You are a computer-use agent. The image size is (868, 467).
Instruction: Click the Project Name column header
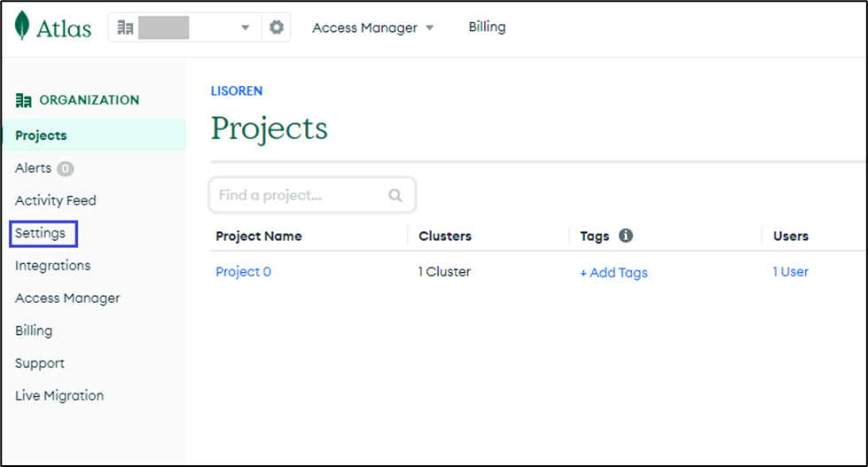pyautogui.click(x=258, y=237)
